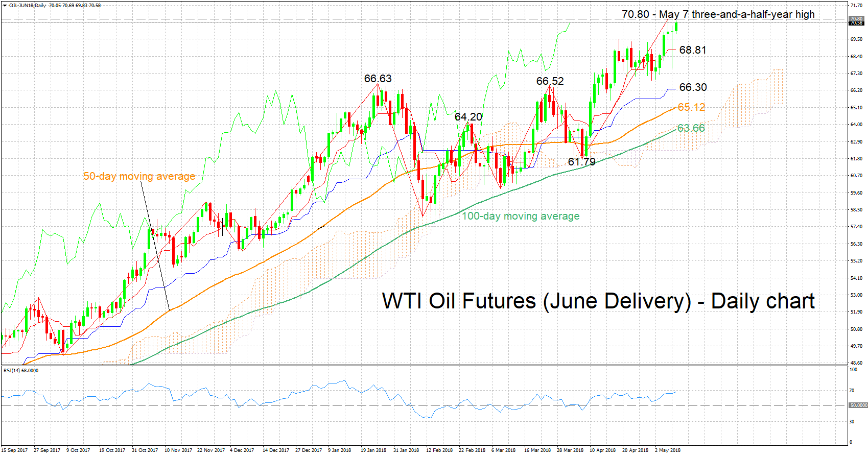Viewport: 868px width, 456px height.
Task: Select the 66.52 peak price label
Action: click(550, 81)
